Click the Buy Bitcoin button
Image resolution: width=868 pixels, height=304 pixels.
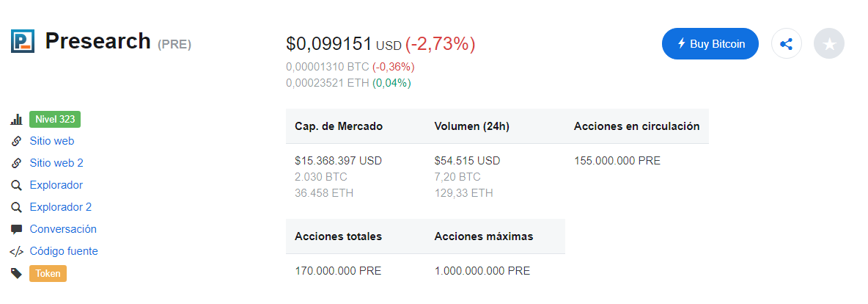(x=710, y=44)
